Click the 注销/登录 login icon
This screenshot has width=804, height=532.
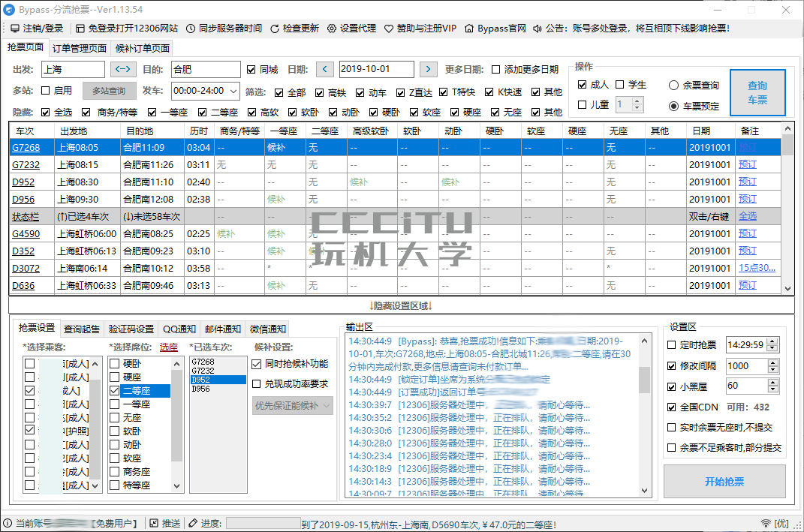click(14, 29)
